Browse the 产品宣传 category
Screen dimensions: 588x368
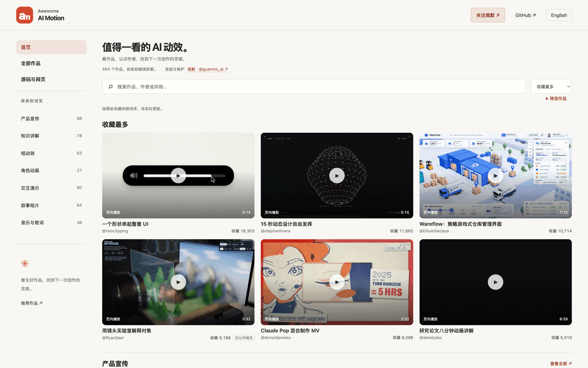click(51, 118)
